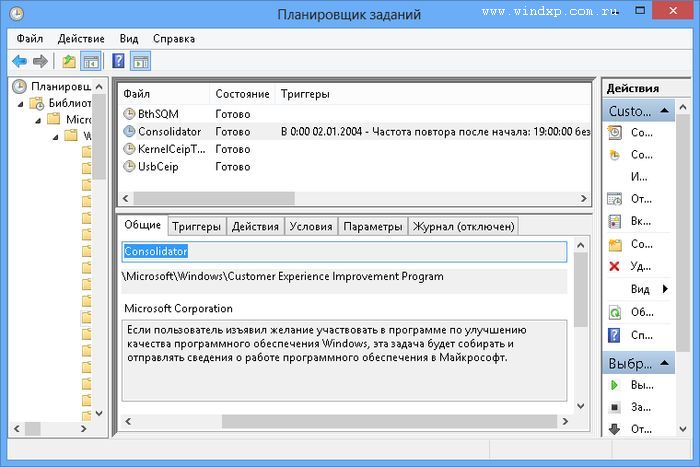Click the tree pane scroll down arrow

99,413
